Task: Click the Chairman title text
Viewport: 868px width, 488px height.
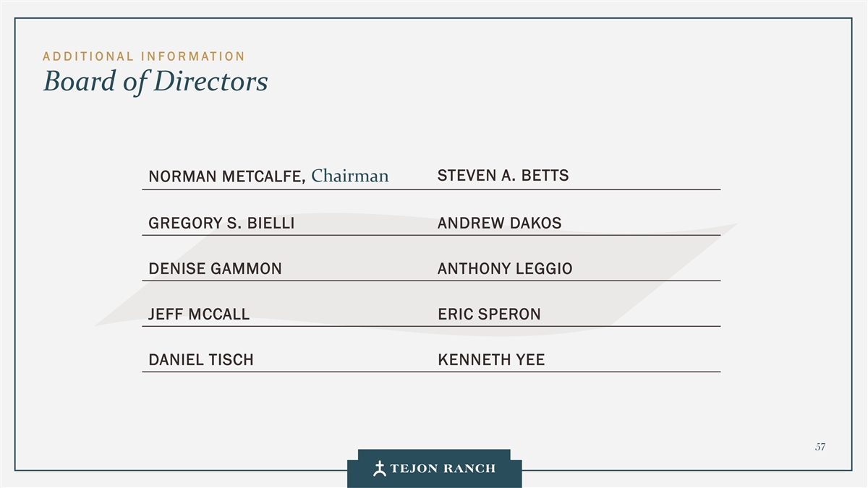Action: pos(350,176)
